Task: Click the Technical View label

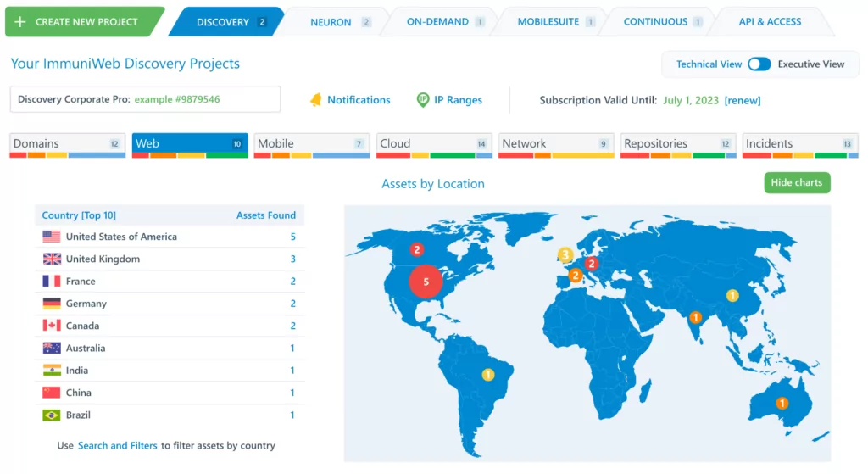Action: click(709, 64)
